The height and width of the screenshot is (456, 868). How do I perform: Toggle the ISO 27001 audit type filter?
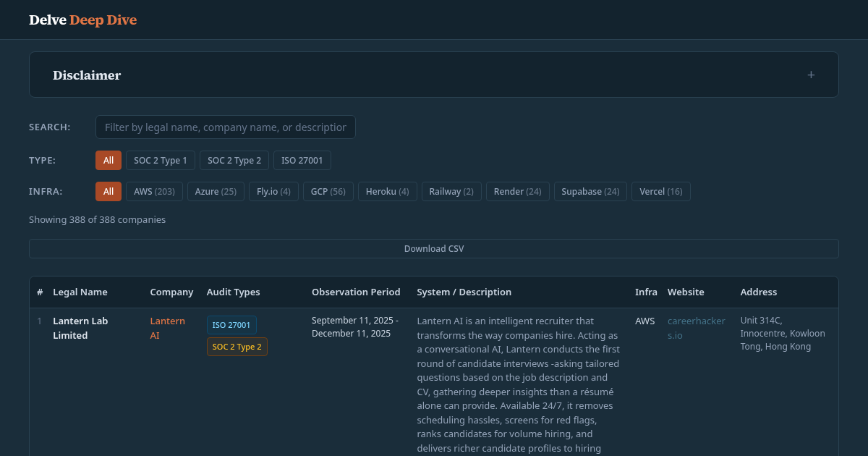tap(302, 160)
